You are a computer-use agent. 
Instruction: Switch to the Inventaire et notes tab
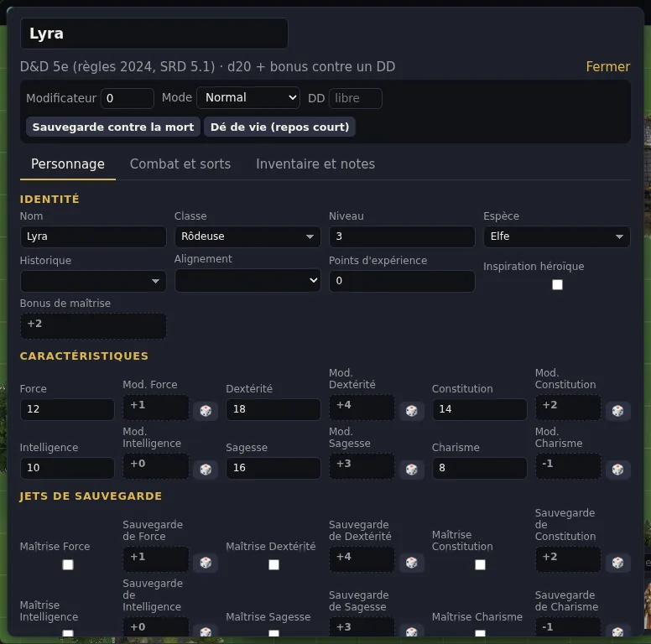(315, 164)
